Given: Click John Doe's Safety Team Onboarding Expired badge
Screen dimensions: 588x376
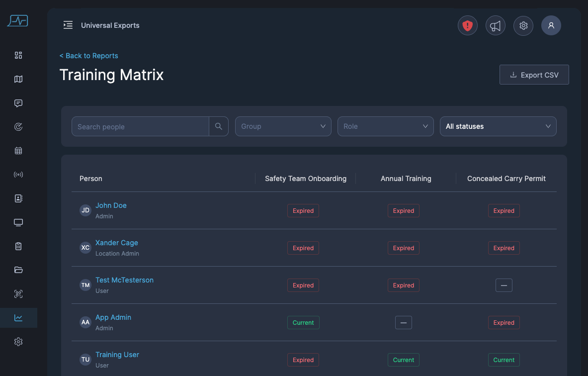Looking at the screenshot, I should (303, 210).
